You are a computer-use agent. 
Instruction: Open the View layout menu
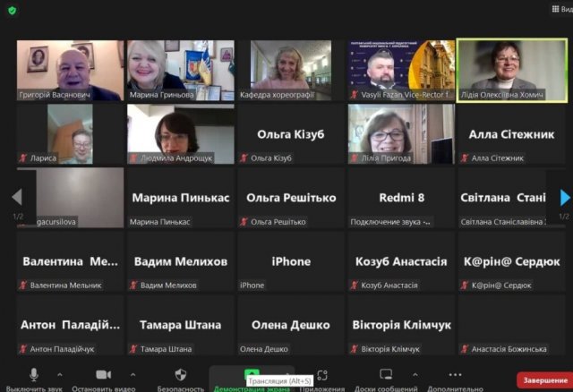point(560,8)
